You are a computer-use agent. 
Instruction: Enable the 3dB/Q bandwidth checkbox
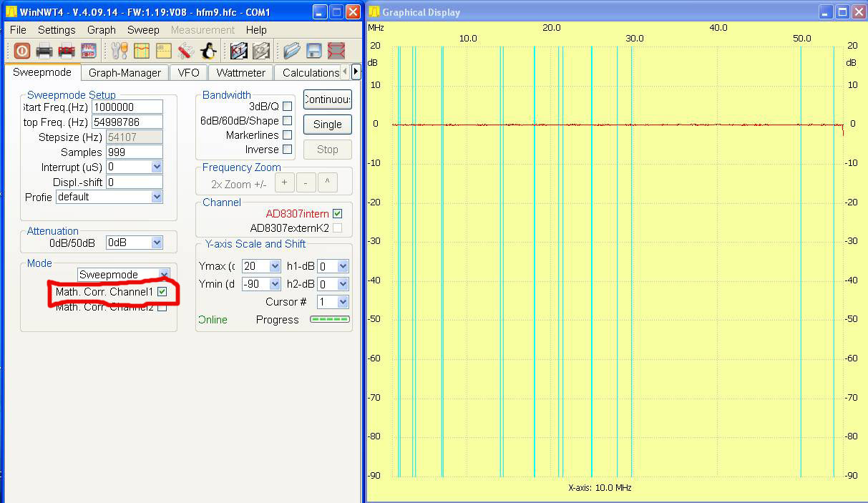click(287, 107)
